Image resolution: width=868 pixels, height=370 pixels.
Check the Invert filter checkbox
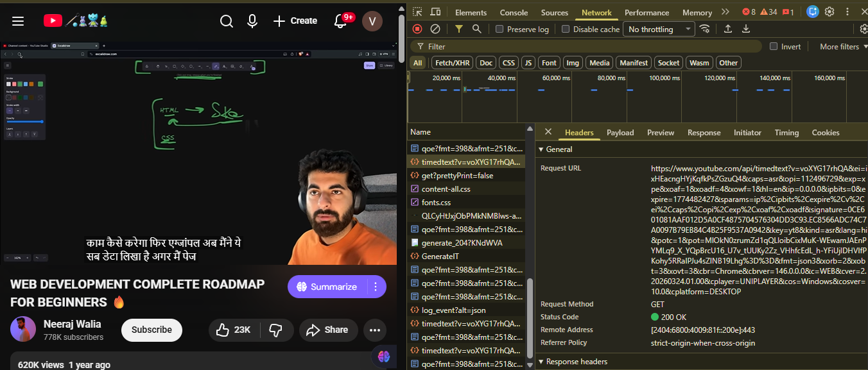[x=774, y=46]
